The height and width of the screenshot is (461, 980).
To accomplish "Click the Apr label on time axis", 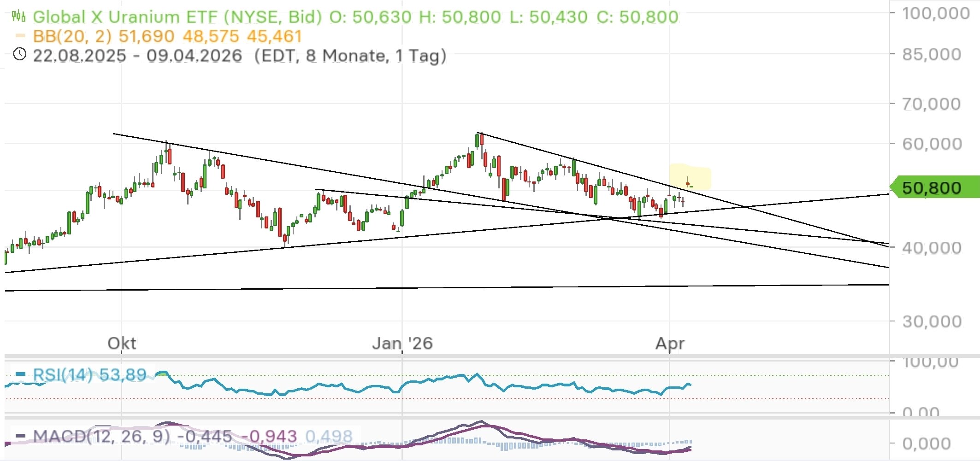I will [x=670, y=343].
